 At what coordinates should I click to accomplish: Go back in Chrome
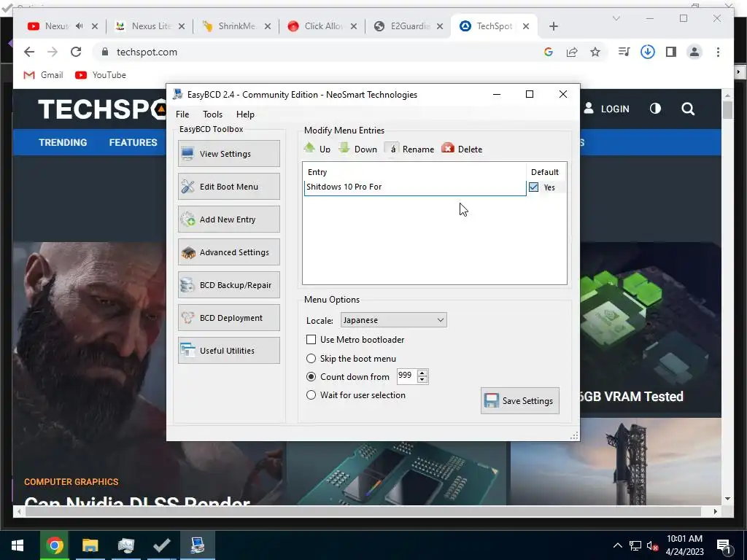pyautogui.click(x=29, y=52)
